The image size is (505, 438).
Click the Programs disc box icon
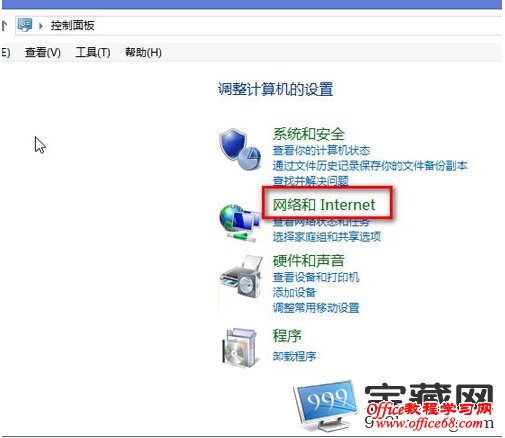(x=240, y=348)
